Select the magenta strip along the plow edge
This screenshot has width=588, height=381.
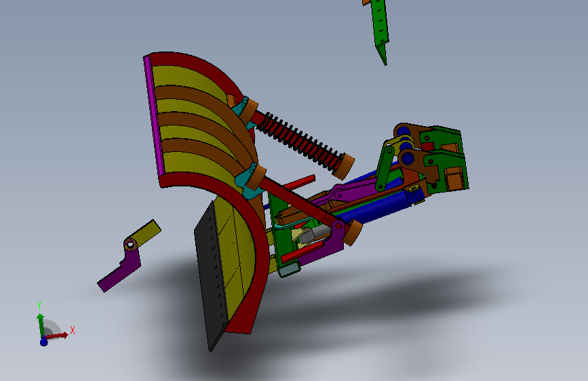(x=155, y=116)
